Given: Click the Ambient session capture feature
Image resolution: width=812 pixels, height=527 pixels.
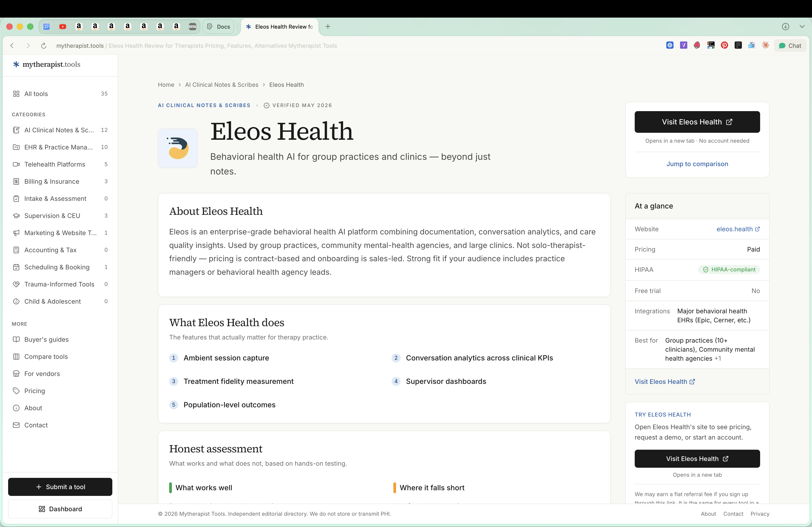Looking at the screenshot, I should coord(226,358).
